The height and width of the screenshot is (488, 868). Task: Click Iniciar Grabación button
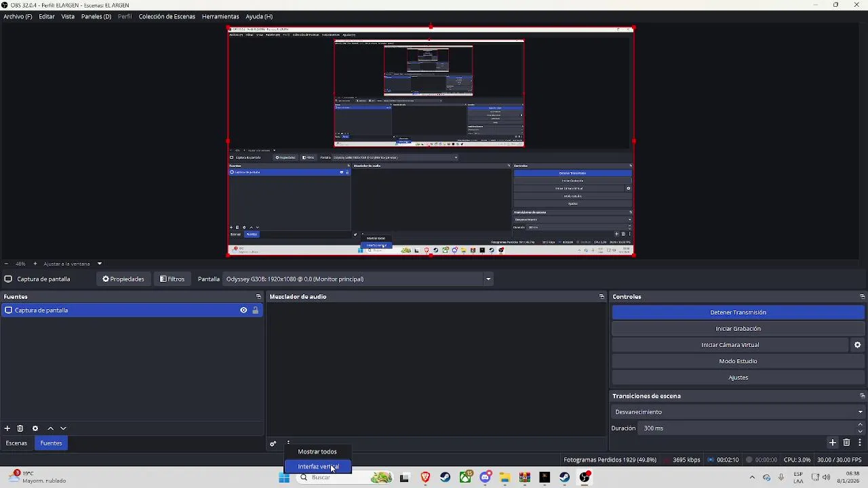[x=738, y=329]
